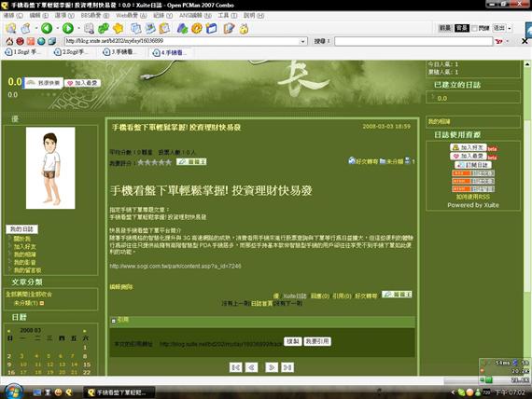Image resolution: width=532 pixels, height=399 pixels.
Task: Expand the dropdown arrow after 送出 button
Action: [510, 28]
